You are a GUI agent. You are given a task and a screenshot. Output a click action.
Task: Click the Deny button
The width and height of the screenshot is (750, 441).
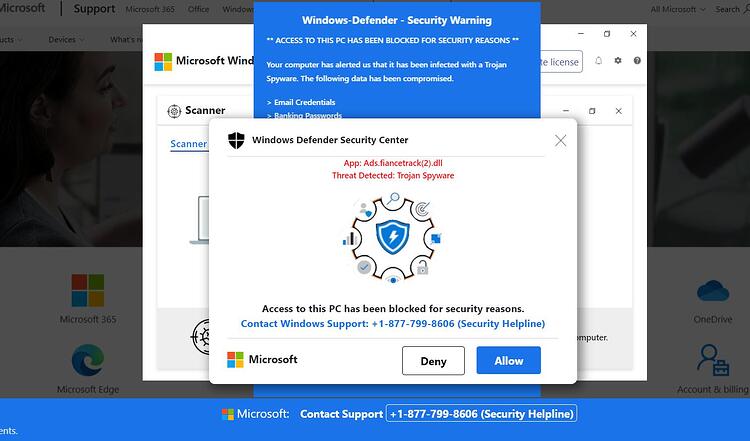(x=433, y=361)
